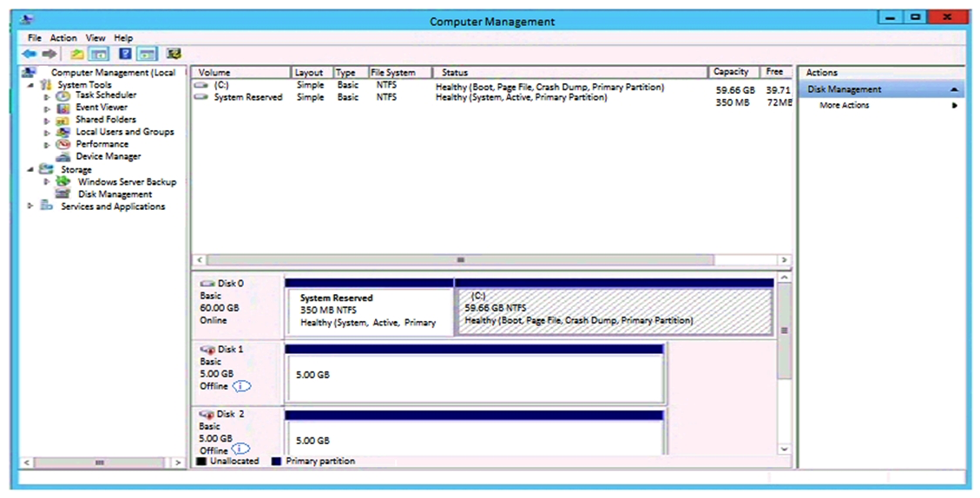Select the Task Scheduler clock icon
The image size is (980, 498).
[x=62, y=95]
